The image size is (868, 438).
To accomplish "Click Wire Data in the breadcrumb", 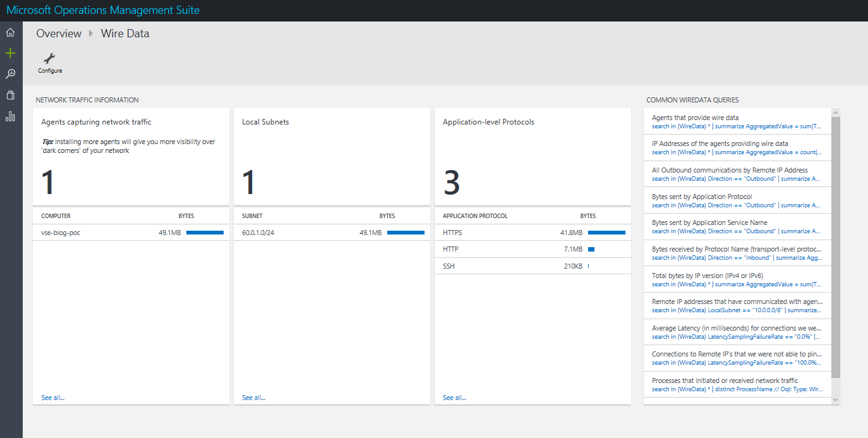I will coord(125,33).
